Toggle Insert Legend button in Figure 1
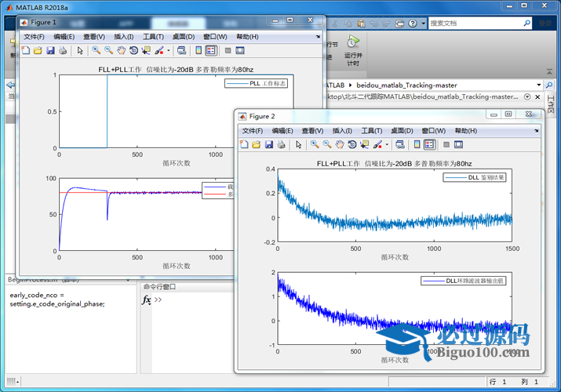The image size is (561, 392). click(x=211, y=50)
